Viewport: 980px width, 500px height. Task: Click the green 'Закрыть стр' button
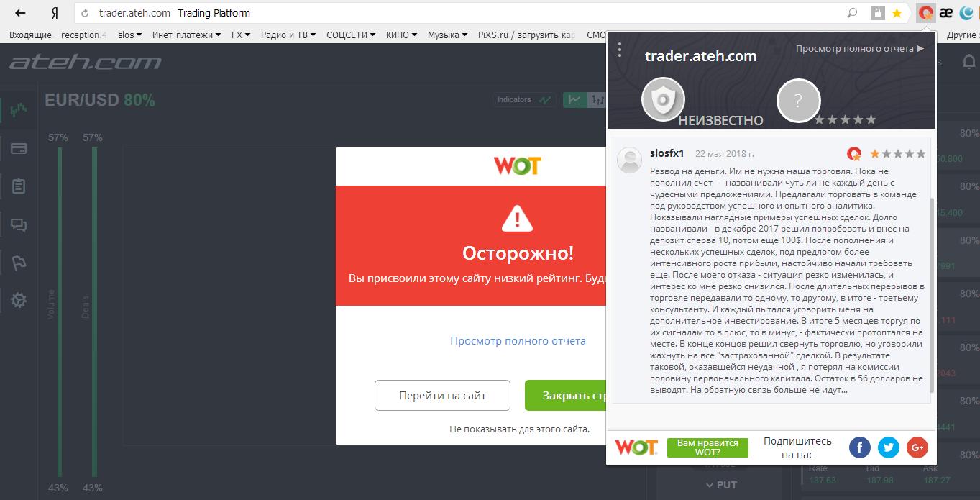point(566,395)
